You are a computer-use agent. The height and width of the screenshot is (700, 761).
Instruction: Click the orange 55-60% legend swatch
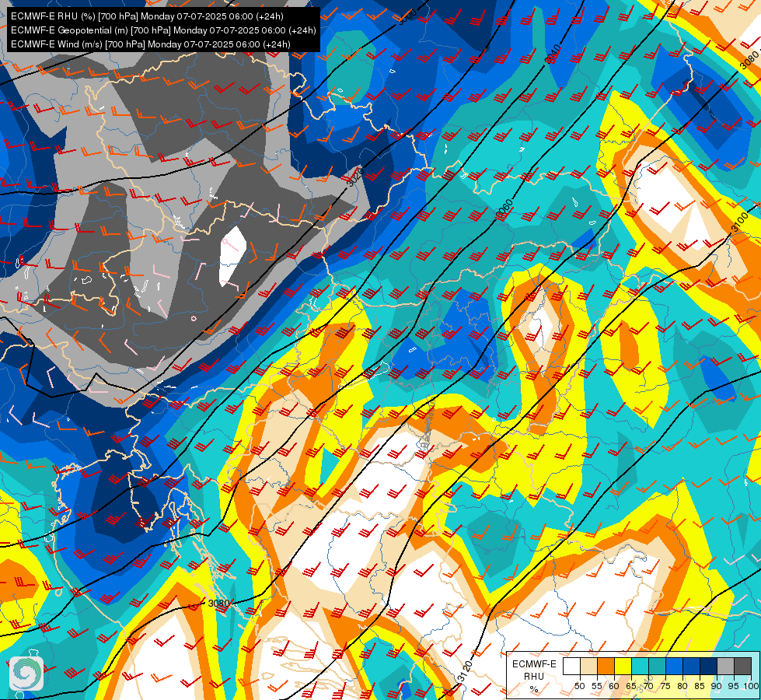pyautogui.click(x=606, y=666)
